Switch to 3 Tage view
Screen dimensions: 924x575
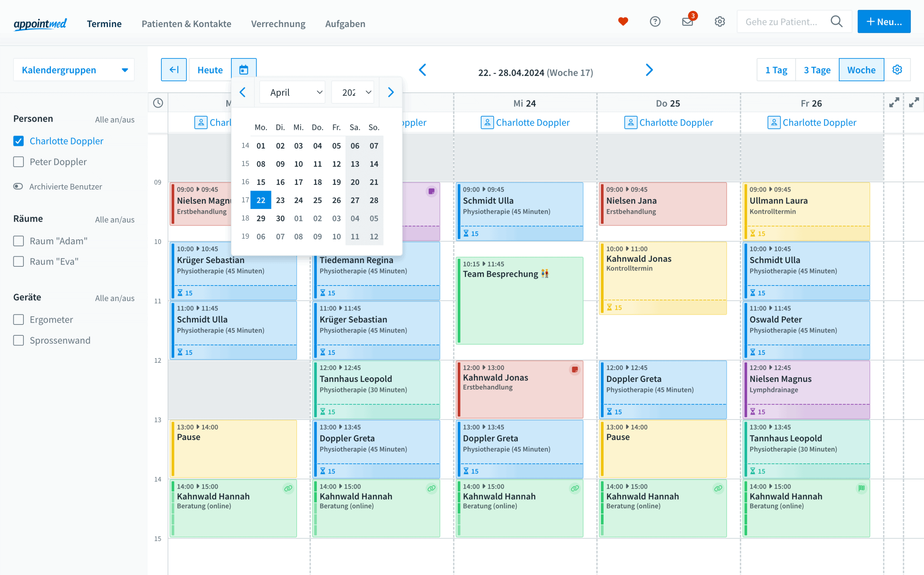click(x=817, y=70)
